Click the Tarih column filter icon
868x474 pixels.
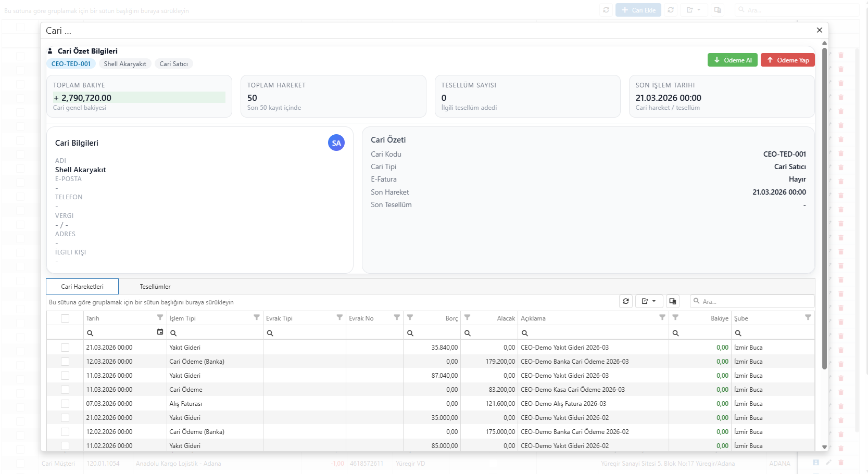(160, 317)
